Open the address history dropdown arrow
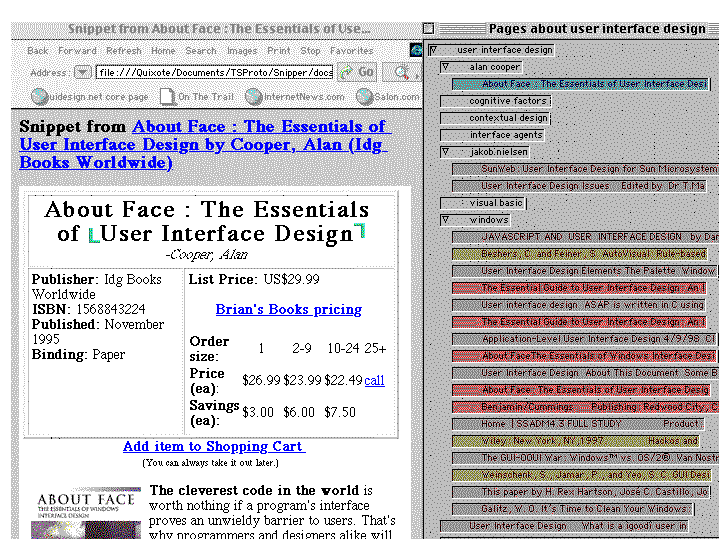The image size is (719, 539). click(x=83, y=72)
